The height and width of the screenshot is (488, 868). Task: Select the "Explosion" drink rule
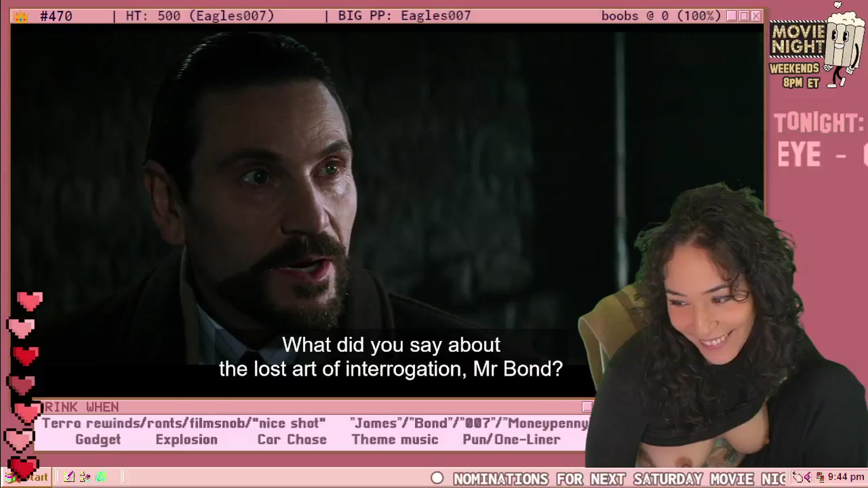(186, 440)
